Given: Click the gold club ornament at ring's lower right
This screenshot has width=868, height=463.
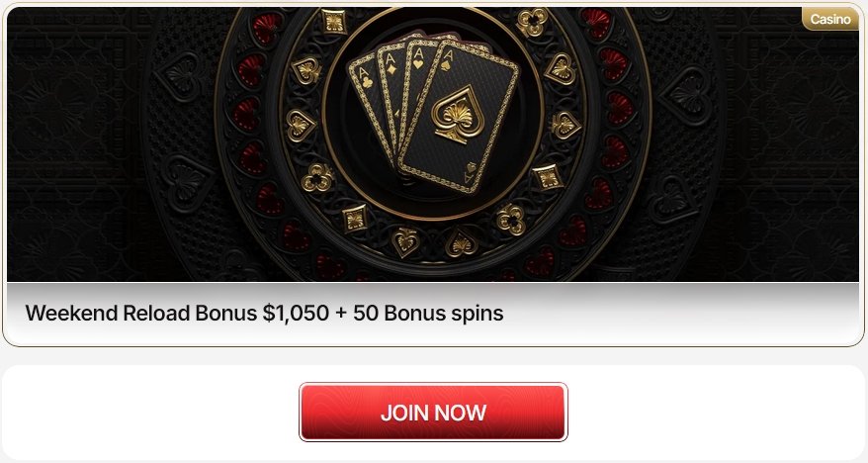Looking at the screenshot, I should [510, 220].
